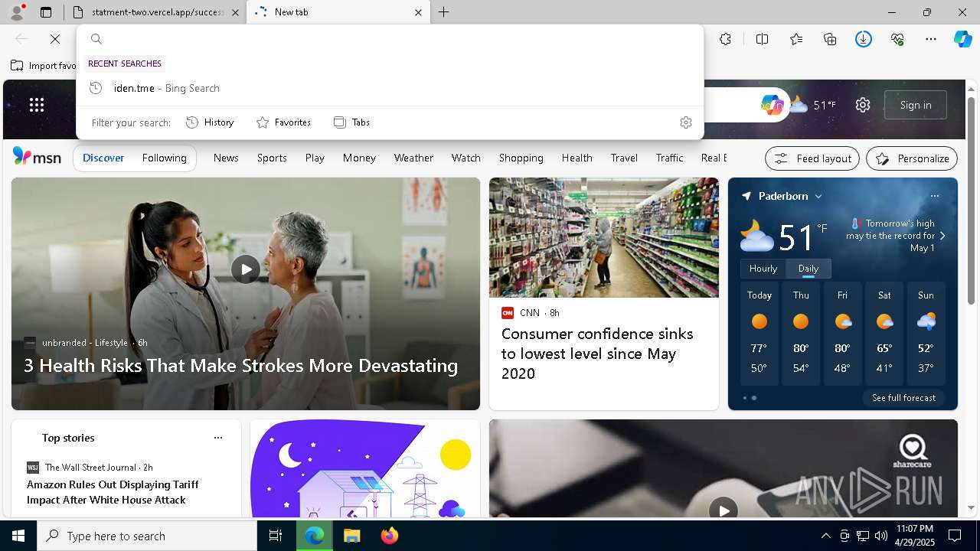Select the Discover feed tab

(103, 158)
